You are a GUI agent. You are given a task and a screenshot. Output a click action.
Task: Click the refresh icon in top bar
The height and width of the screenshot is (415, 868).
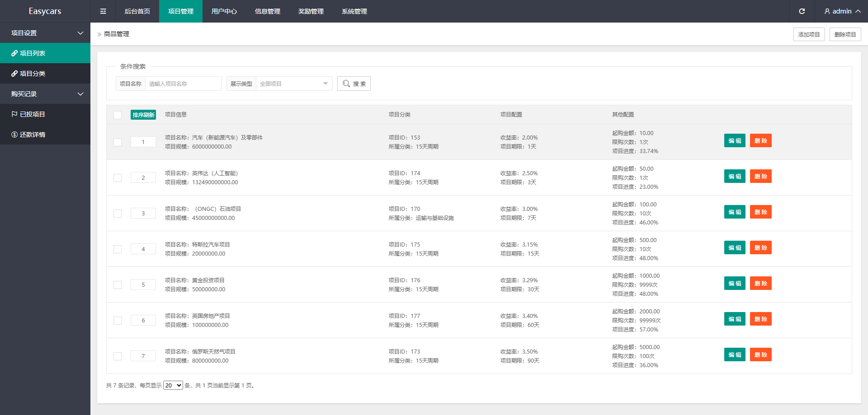pyautogui.click(x=802, y=11)
